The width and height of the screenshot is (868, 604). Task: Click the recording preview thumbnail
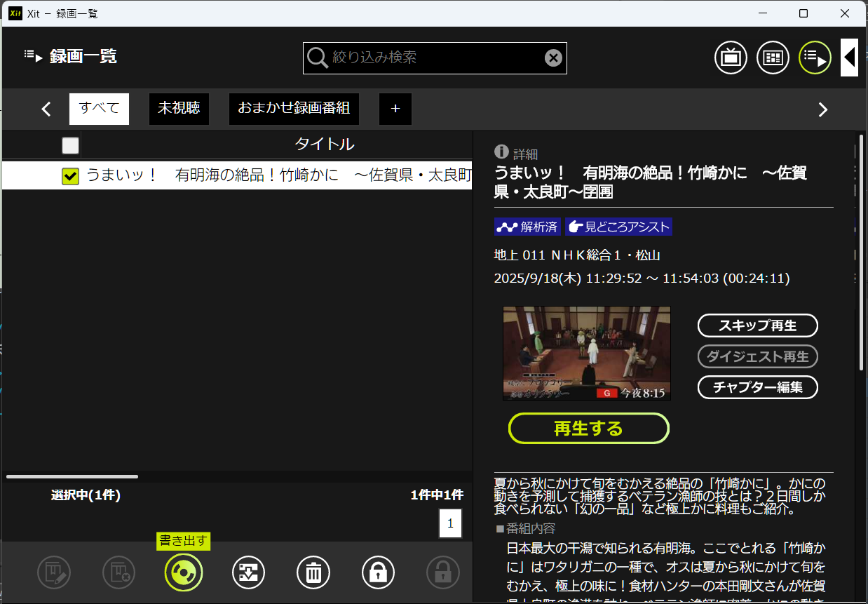[x=586, y=353]
